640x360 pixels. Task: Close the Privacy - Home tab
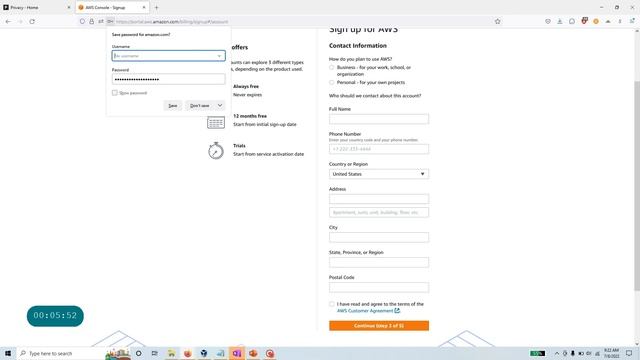[69, 7]
